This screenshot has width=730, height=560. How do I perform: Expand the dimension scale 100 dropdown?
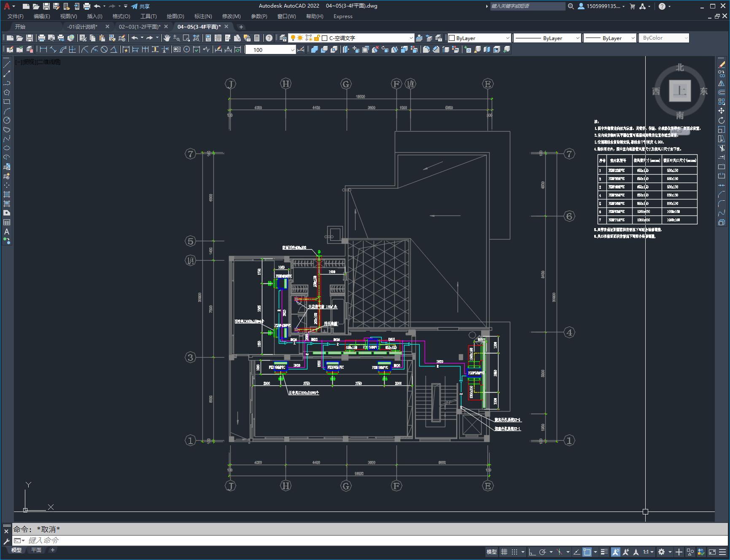pos(293,50)
